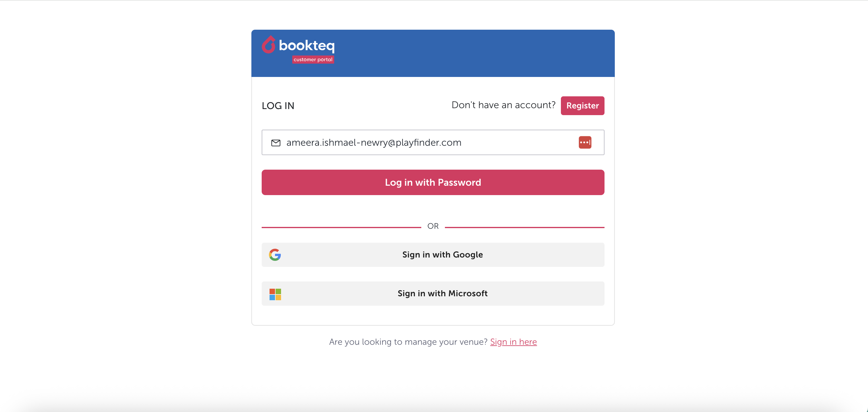Click the OR divider label
The width and height of the screenshot is (868, 412).
click(433, 226)
